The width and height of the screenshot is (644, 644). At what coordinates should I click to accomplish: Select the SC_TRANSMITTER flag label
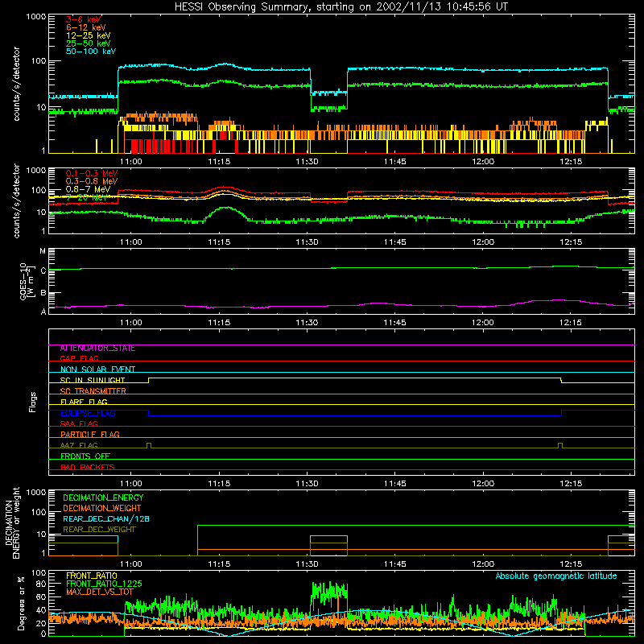(93, 391)
